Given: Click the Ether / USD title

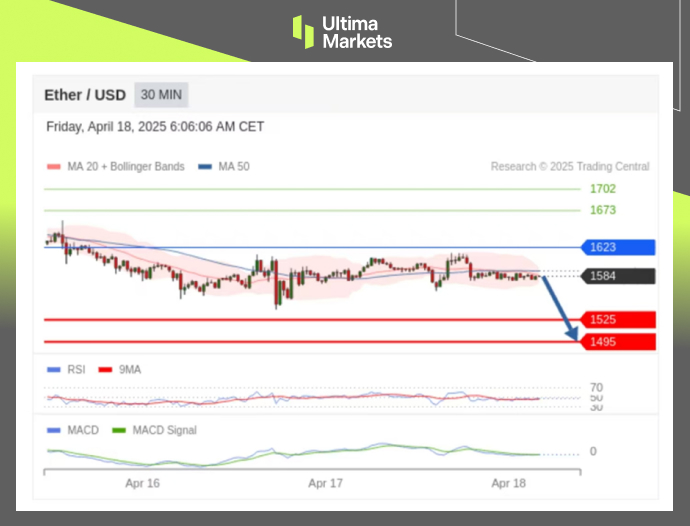Looking at the screenshot, I should tap(85, 95).
